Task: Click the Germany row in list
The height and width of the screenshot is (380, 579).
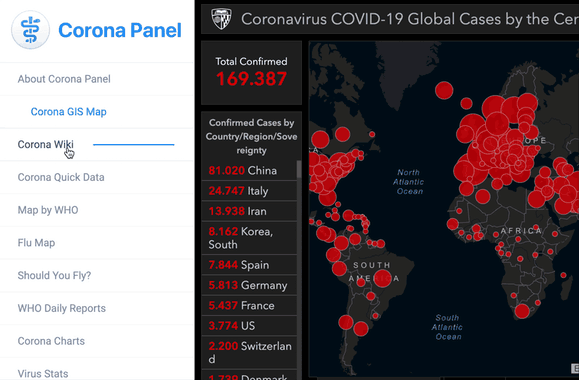Action: 249,285
